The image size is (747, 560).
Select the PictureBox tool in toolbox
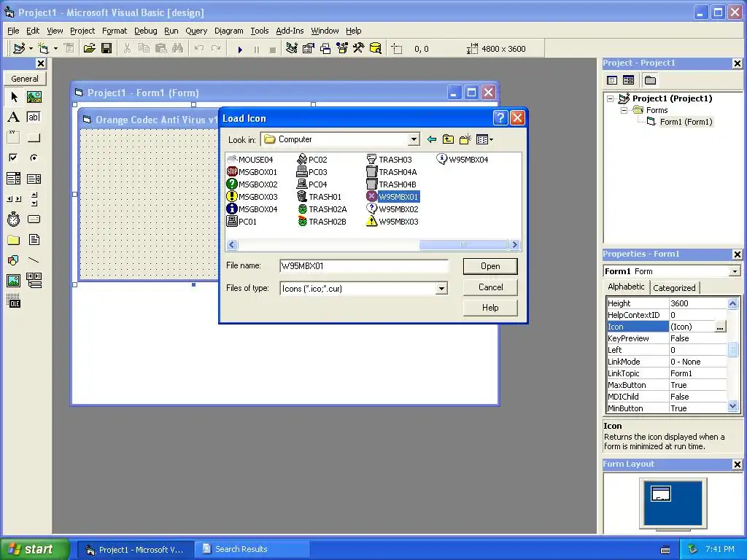34,97
